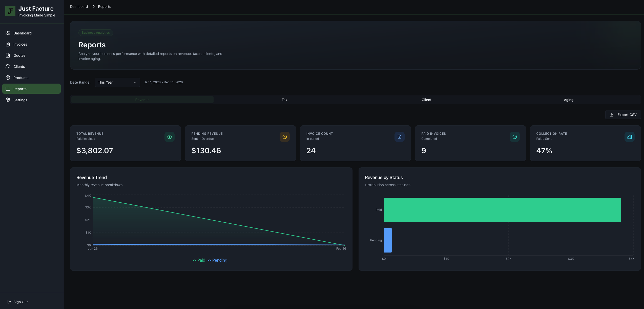Switch to the Aging tab
Image resolution: width=644 pixels, height=309 pixels.
[568, 100]
